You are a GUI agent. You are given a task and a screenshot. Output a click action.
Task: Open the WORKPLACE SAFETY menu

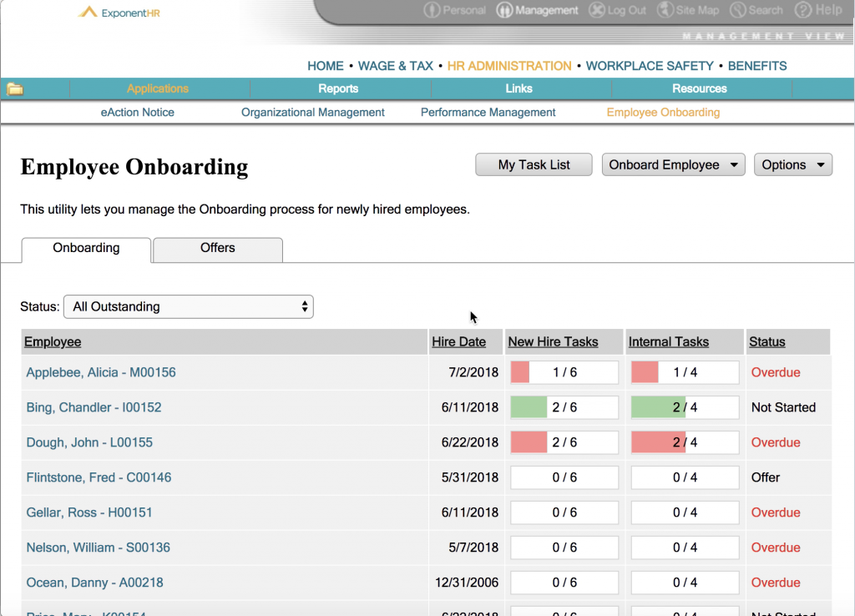point(650,65)
